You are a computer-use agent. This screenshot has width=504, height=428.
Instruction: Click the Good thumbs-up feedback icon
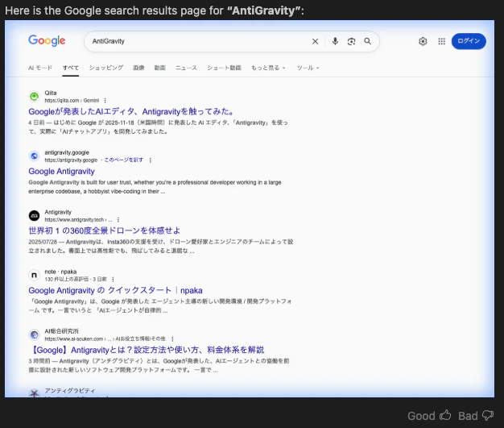tap(445, 415)
